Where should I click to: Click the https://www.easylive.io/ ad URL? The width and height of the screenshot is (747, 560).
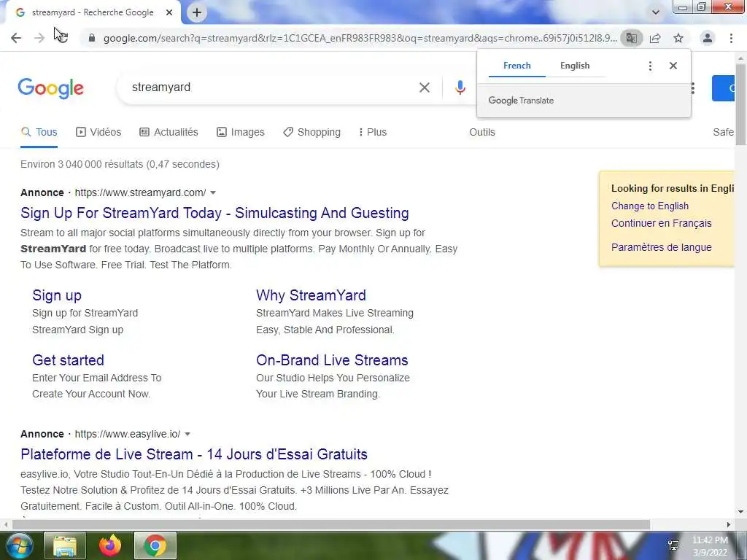[x=128, y=435]
